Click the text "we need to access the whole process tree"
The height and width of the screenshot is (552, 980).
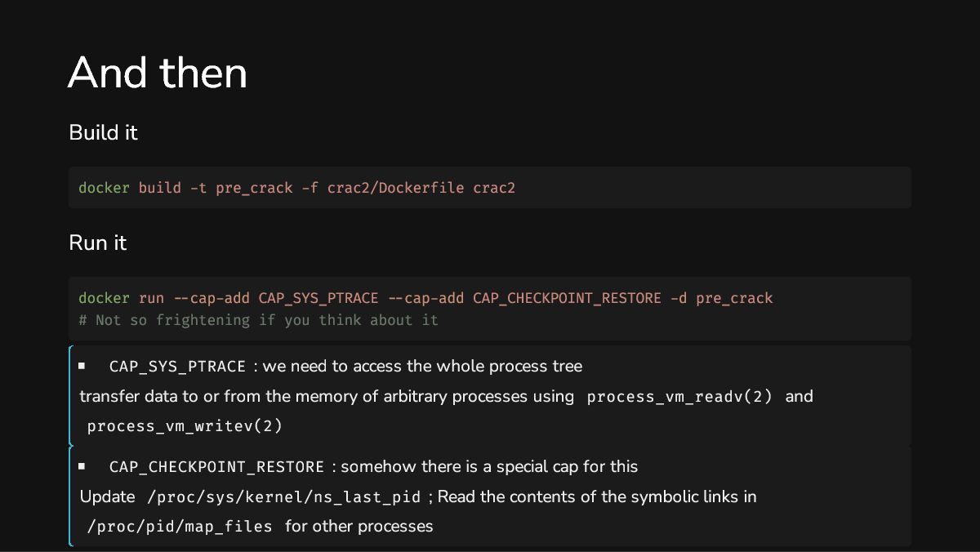(x=422, y=367)
